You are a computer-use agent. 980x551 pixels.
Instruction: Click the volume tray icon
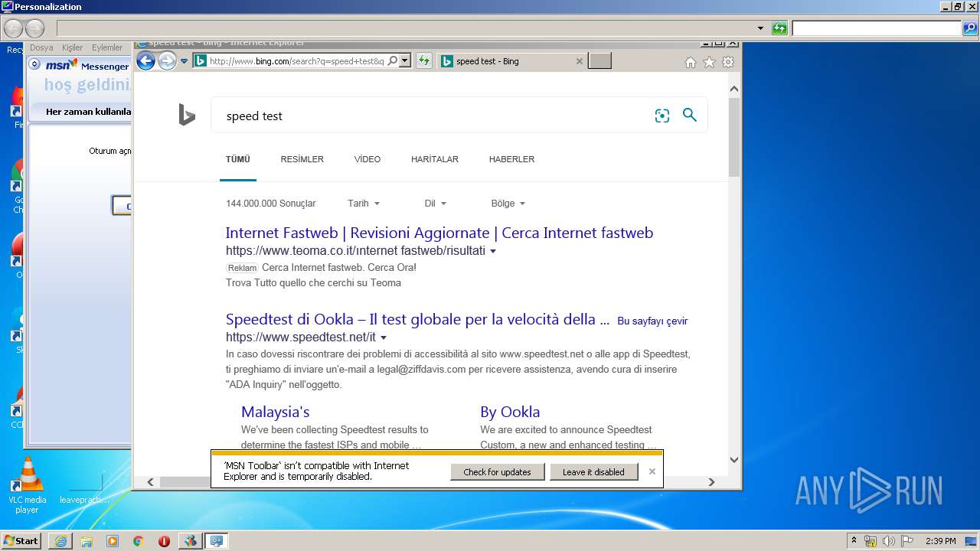tap(888, 541)
